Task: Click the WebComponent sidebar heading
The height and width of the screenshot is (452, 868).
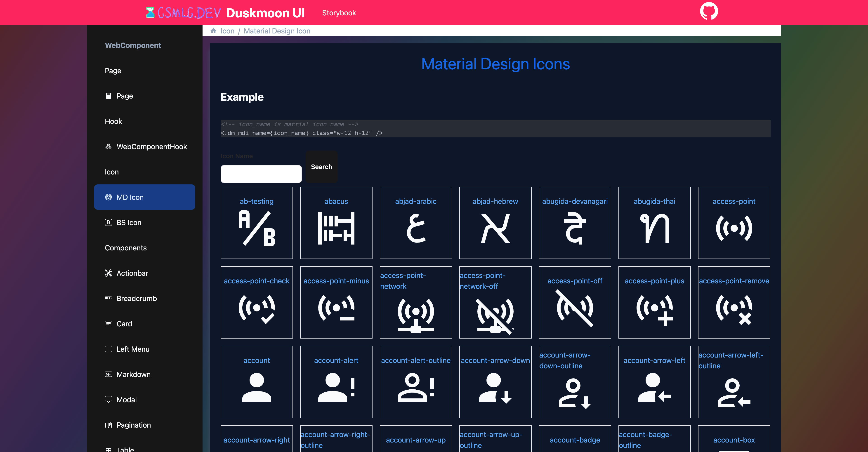Action: pos(133,45)
